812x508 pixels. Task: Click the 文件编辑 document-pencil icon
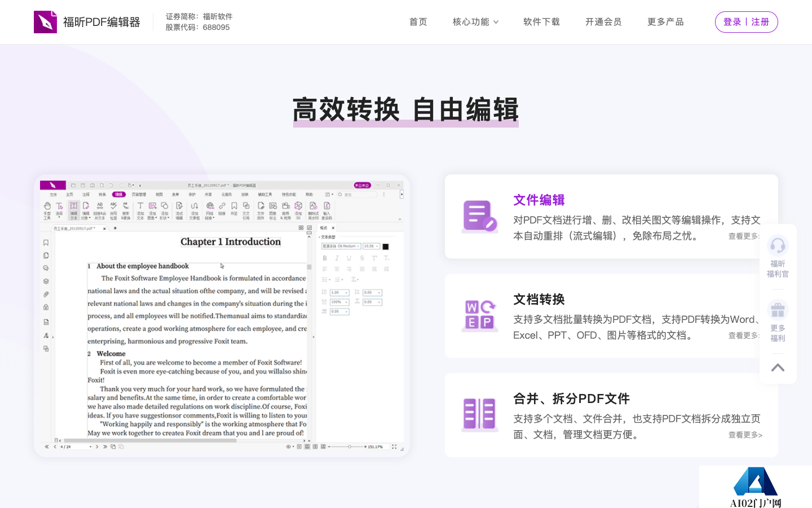click(x=480, y=216)
